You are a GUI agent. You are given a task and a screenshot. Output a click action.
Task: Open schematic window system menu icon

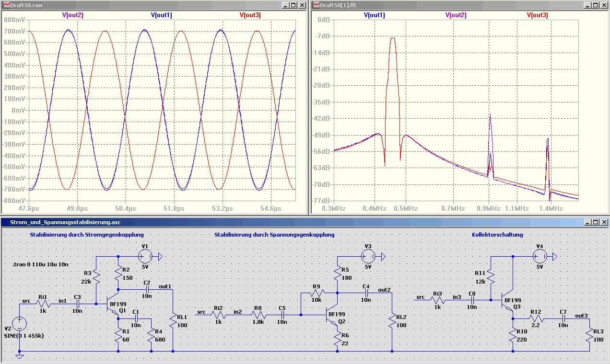5,222
